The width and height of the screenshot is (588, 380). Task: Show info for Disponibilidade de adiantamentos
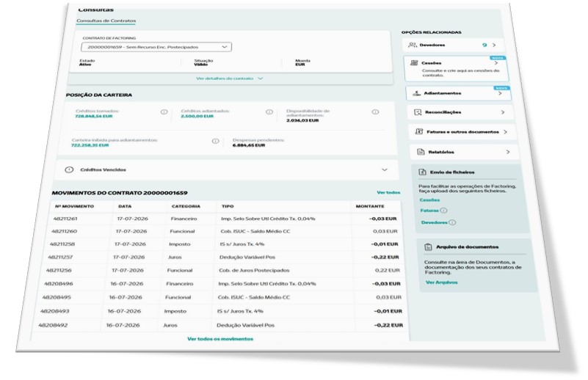pyautogui.click(x=375, y=112)
